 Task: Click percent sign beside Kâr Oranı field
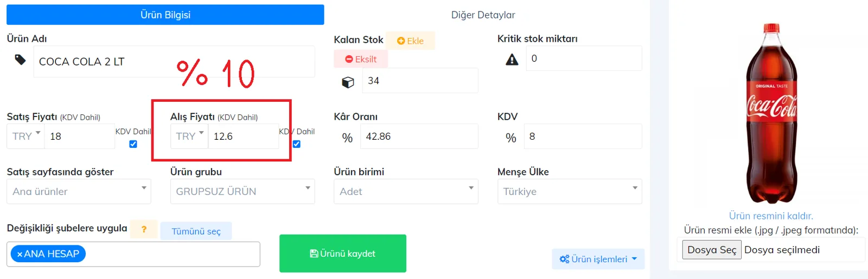347,138
